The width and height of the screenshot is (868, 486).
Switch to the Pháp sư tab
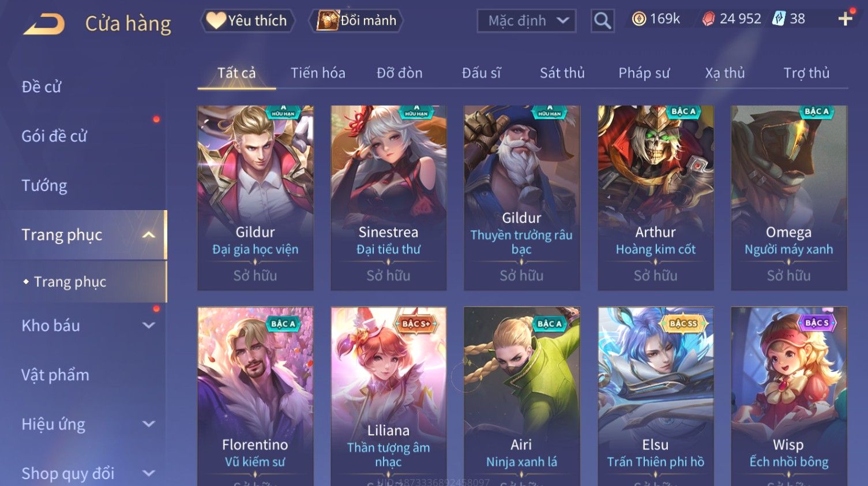[644, 73]
